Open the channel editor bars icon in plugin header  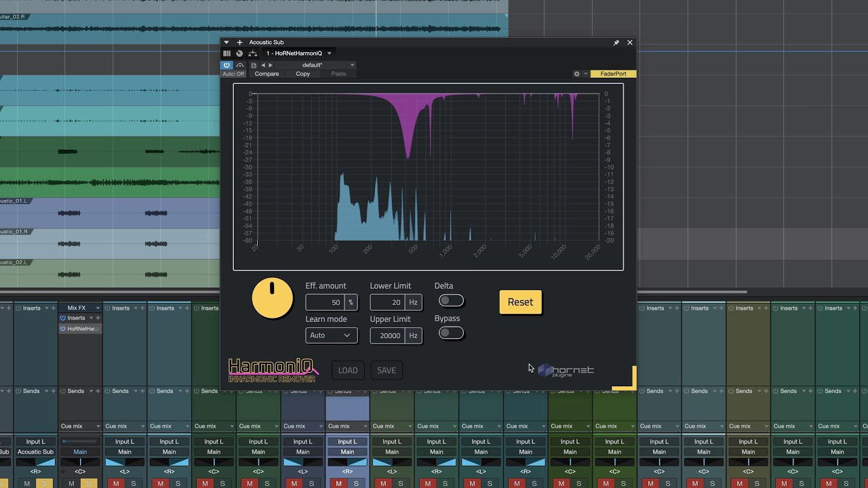click(227, 53)
